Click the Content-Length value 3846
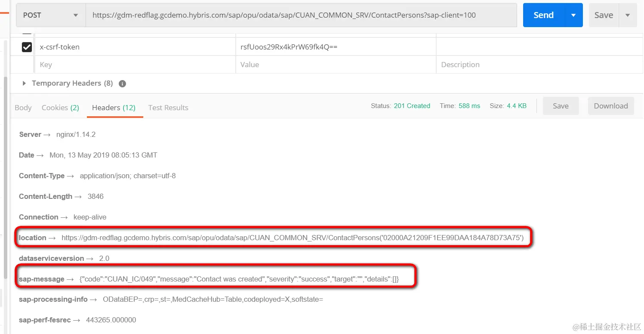This screenshot has width=644, height=334. click(96, 196)
